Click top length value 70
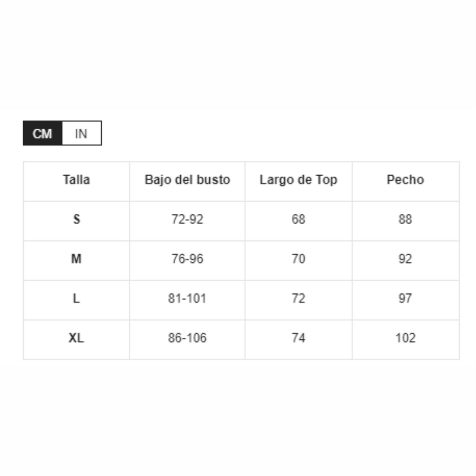 coord(298,259)
